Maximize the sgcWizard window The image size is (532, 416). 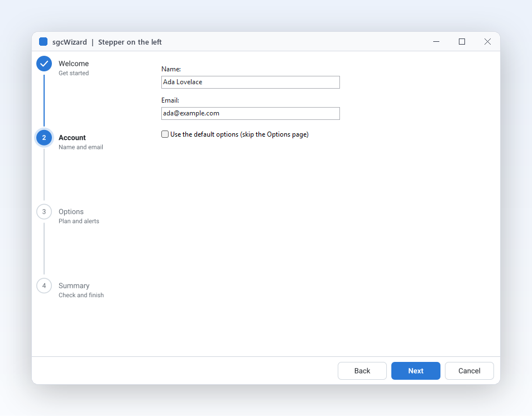tap(462, 42)
